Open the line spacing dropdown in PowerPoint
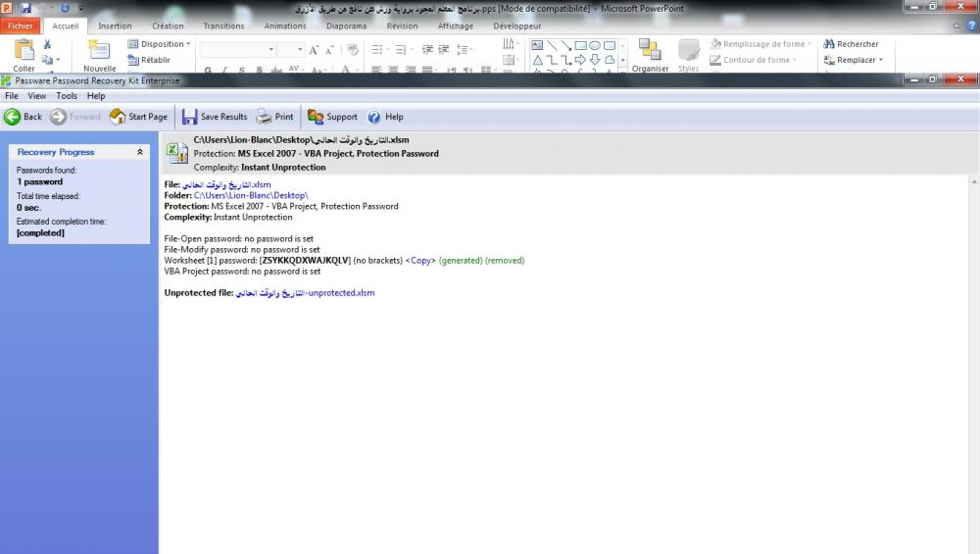This screenshot has width=980, height=554. 465,49
